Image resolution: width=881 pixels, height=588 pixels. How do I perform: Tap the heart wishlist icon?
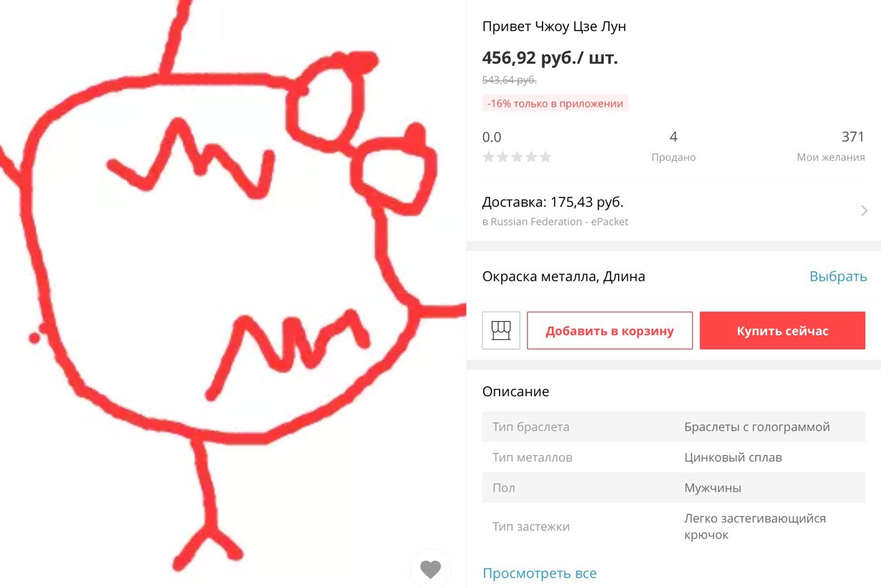coord(430,569)
